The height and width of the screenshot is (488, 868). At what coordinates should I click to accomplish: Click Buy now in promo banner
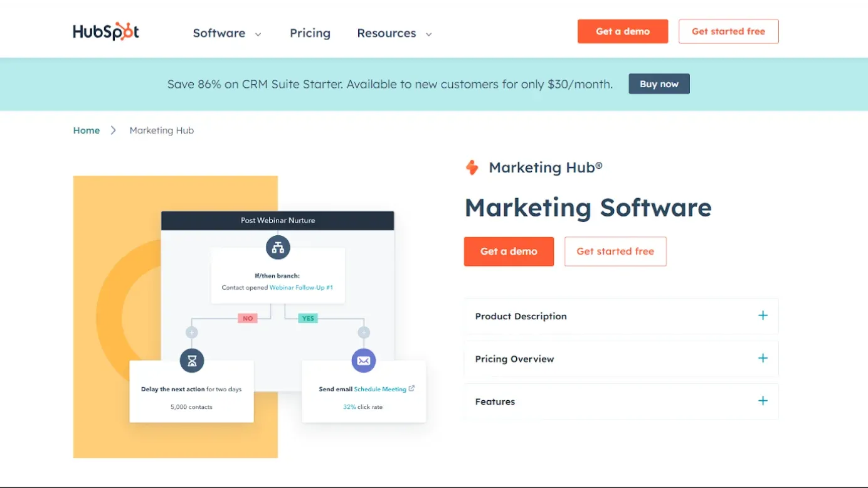tap(659, 84)
